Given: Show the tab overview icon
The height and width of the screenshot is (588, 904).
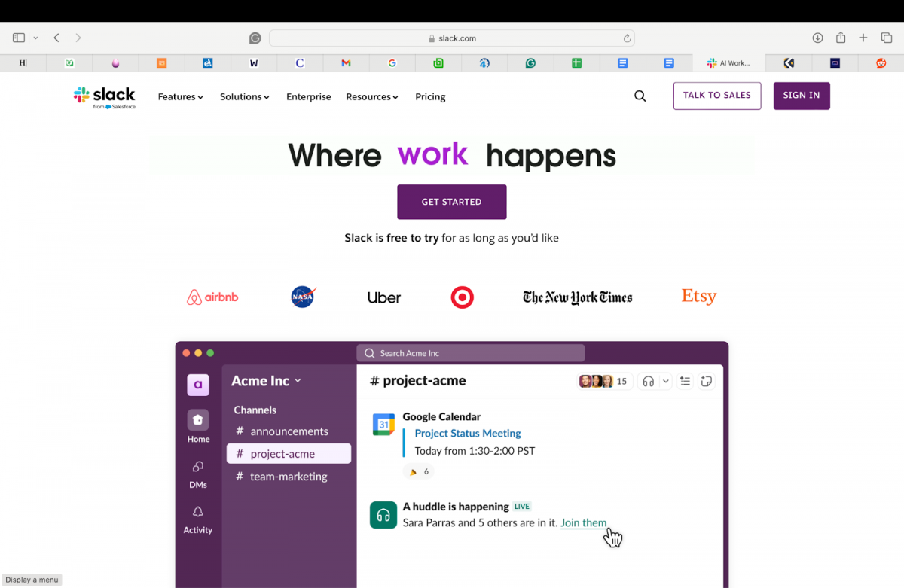Looking at the screenshot, I should [887, 38].
